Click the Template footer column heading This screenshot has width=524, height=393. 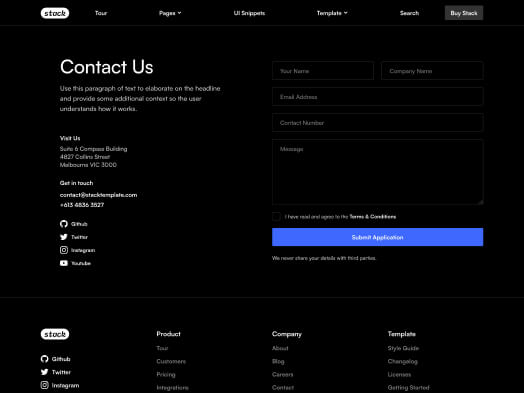(x=402, y=334)
